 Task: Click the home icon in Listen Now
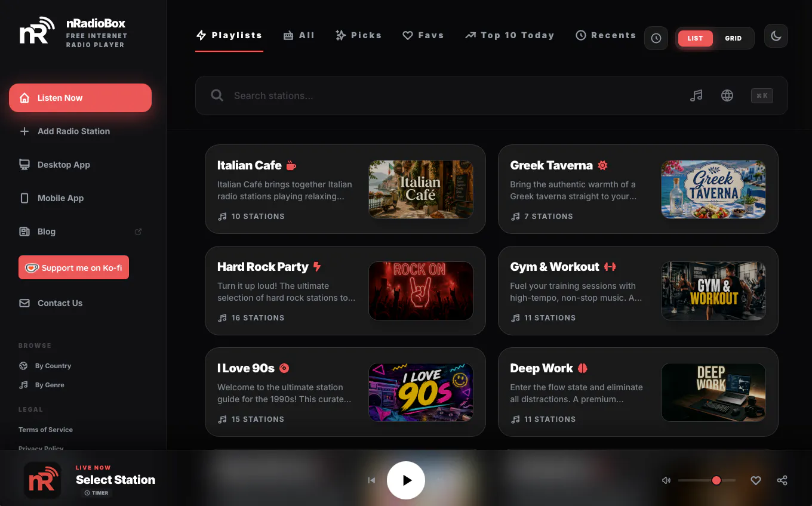24,98
